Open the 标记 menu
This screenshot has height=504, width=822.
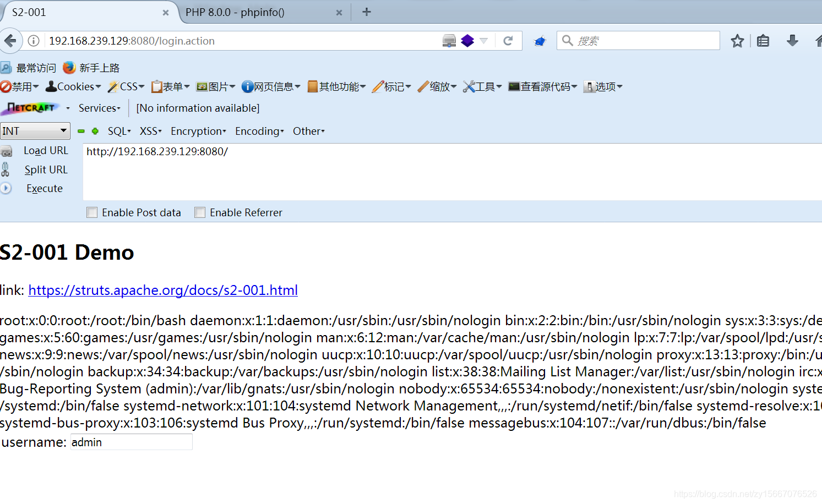tap(392, 86)
